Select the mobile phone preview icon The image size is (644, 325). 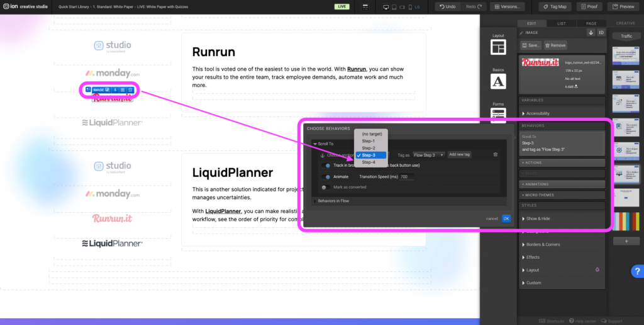click(x=410, y=7)
